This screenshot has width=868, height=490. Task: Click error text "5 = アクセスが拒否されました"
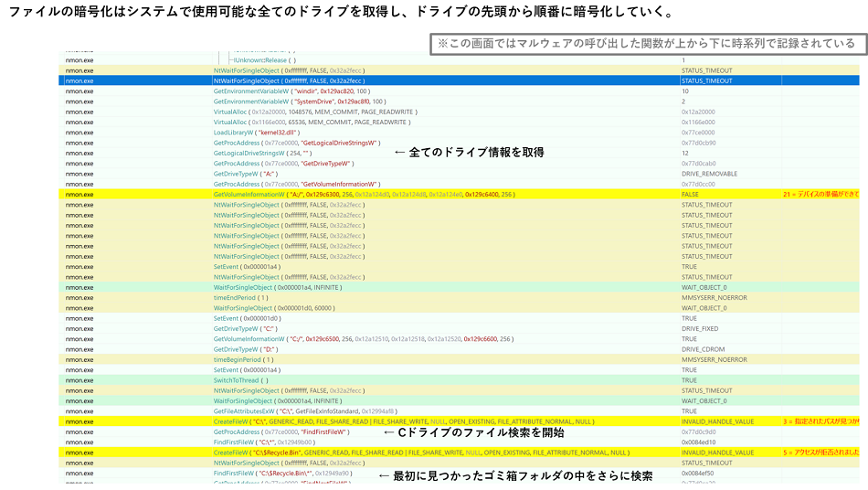click(821, 453)
